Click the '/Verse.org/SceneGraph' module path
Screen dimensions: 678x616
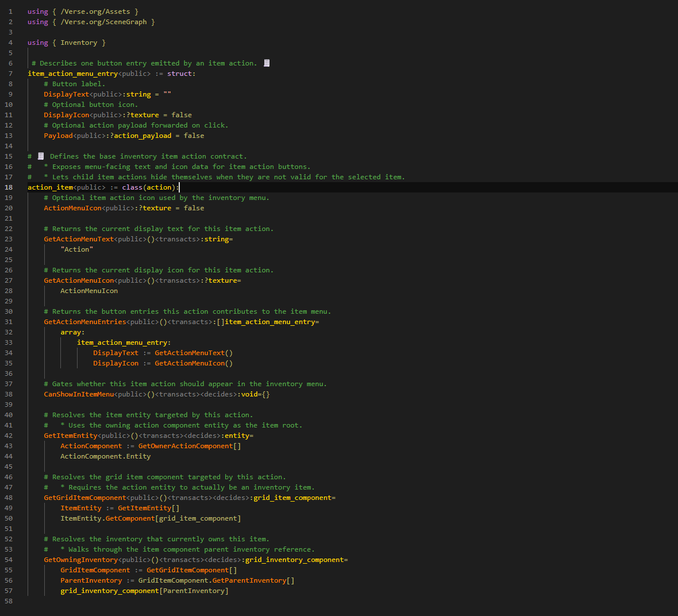point(103,22)
